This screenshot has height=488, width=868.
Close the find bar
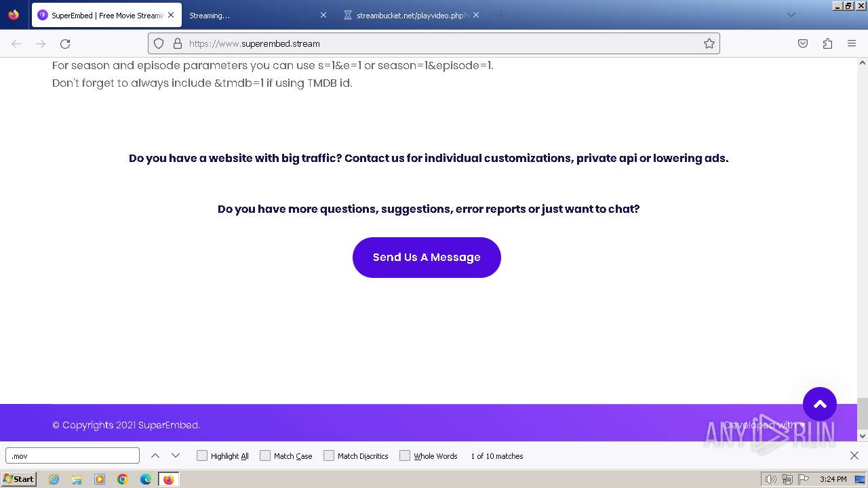click(x=854, y=455)
